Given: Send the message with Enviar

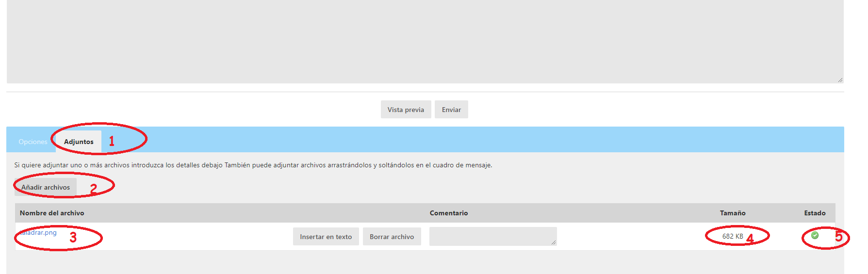Looking at the screenshot, I should [x=451, y=110].
